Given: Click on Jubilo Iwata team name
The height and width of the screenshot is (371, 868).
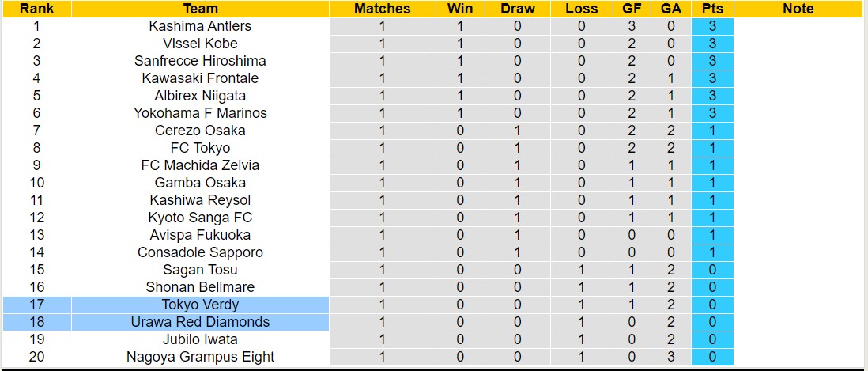Looking at the screenshot, I should [x=200, y=339].
